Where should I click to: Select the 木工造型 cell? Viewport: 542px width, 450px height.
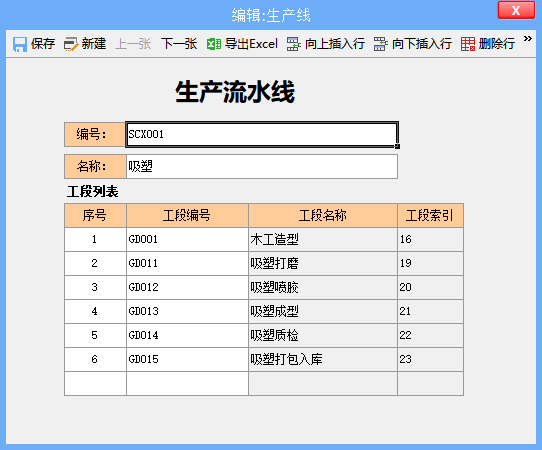point(323,239)
